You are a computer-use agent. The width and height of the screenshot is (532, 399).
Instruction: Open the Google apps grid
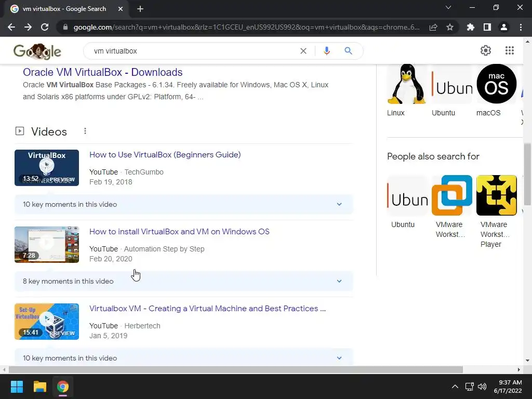510,50
